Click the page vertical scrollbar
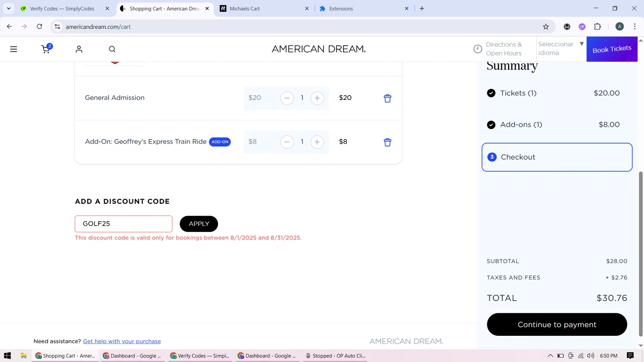 click(x=641, y=254)
